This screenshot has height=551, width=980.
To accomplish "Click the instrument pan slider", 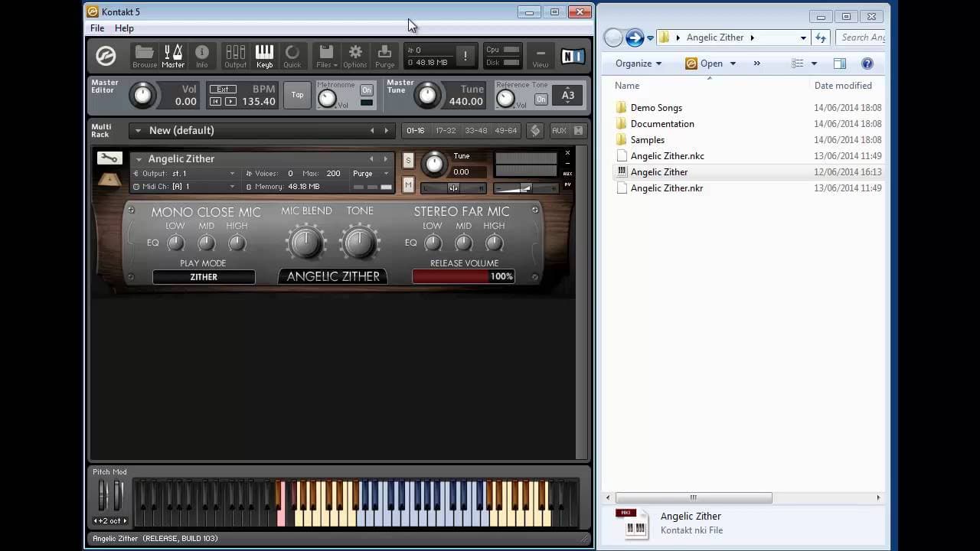I will [x=452, y=187].
